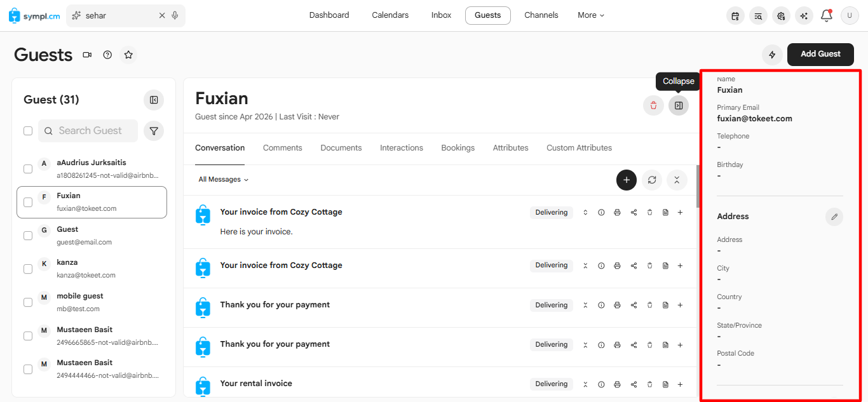Open the notifications bell
The image size is (868, 402).
coord(827,16)
